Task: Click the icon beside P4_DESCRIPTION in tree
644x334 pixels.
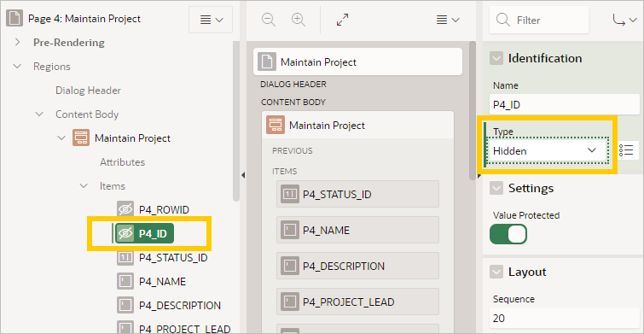Action: [125, 306]
